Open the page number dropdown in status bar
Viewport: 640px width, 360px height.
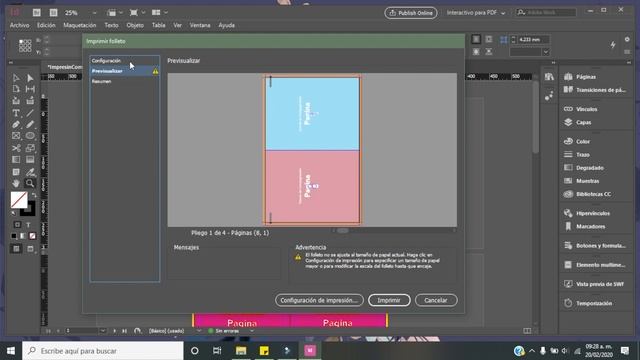tap(103, 331)
